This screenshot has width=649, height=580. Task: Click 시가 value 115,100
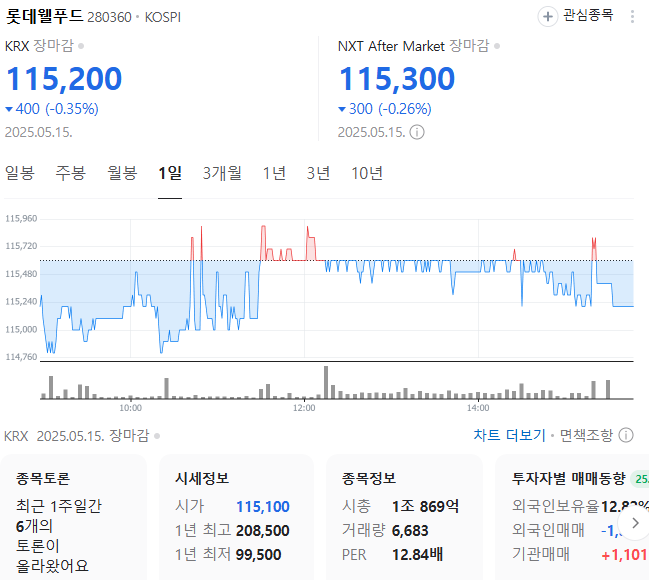coord(263,507)
